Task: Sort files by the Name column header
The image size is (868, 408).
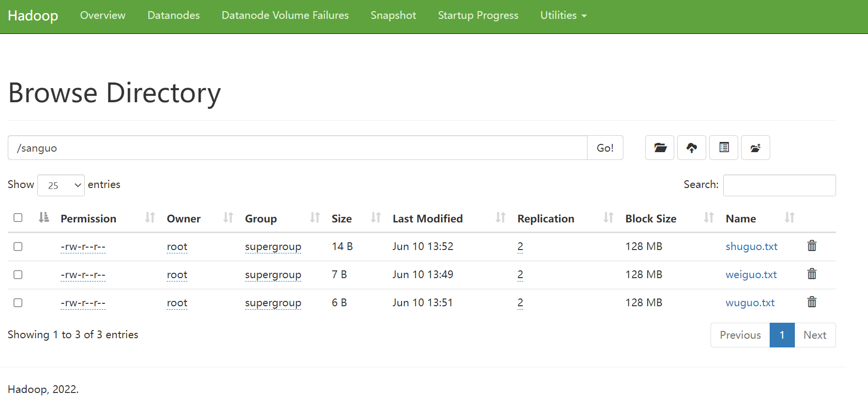Action: [741, 219]
